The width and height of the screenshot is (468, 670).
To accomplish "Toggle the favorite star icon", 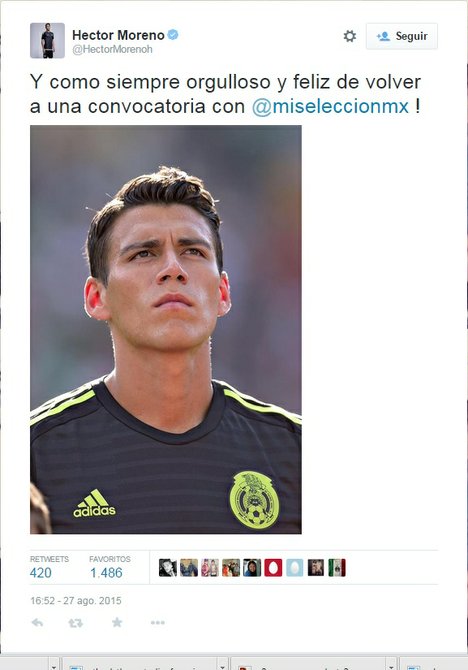I will [117, 622].
